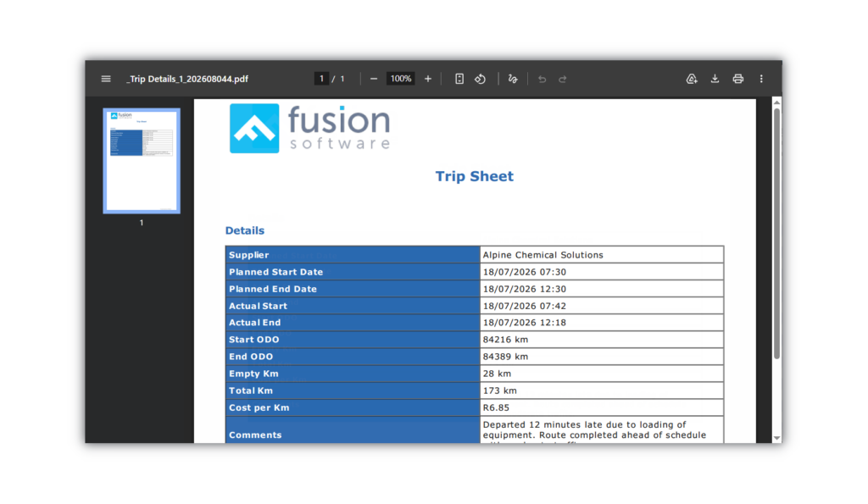Rotate the document counterclockwise
868x504 pixels.
480,79
